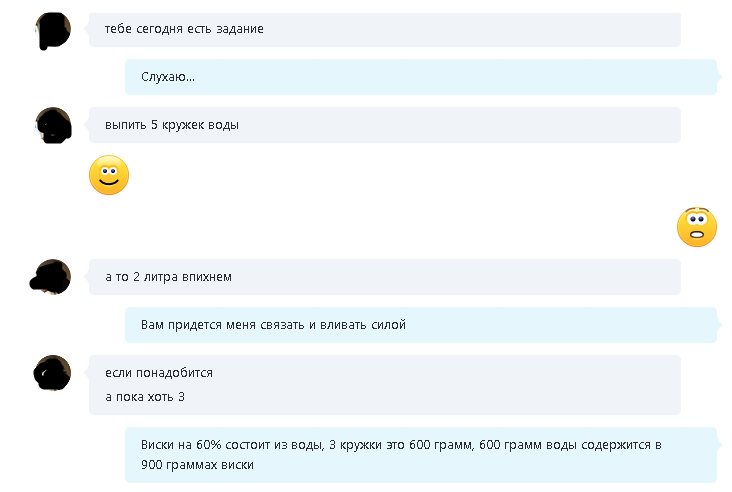Click the avatar beside "а то 2 литра впихнем"

click(x=53, y=277)
